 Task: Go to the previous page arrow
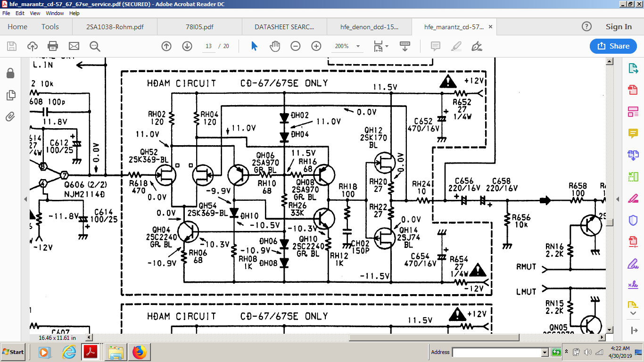point(166,46)
